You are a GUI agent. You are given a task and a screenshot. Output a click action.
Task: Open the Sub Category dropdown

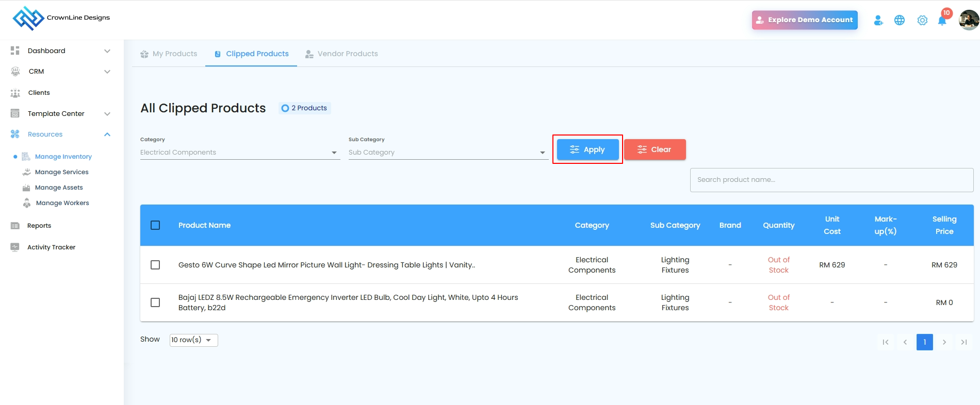(448, 153)
